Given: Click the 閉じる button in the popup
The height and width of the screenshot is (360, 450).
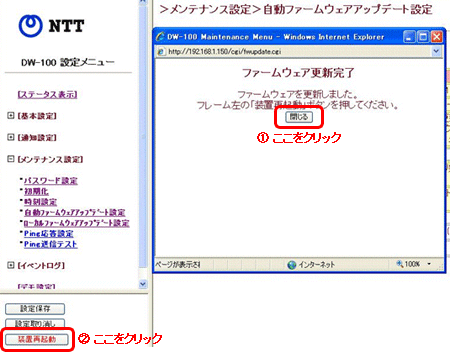Looking at the screenshot, I should [x=299, y=117].
